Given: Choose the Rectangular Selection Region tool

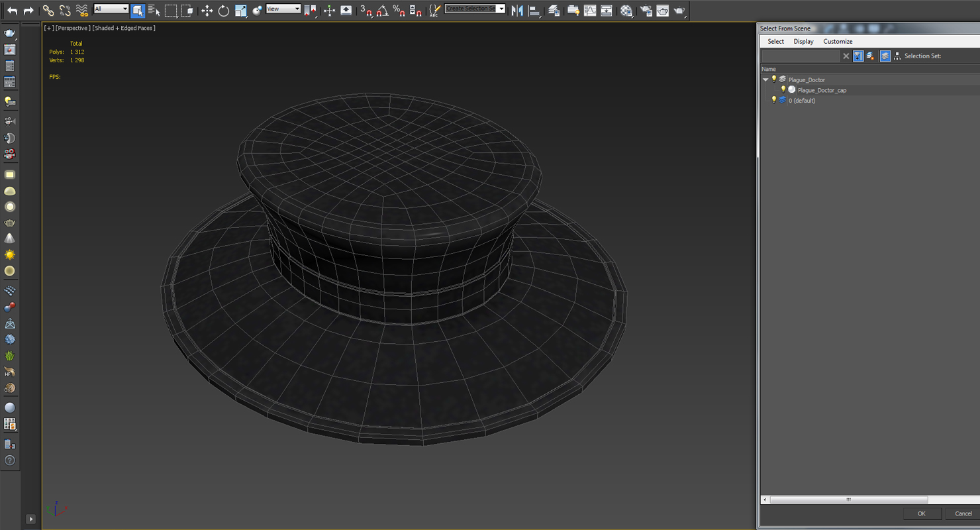Looking at the screenshot, I should [171, 11].
